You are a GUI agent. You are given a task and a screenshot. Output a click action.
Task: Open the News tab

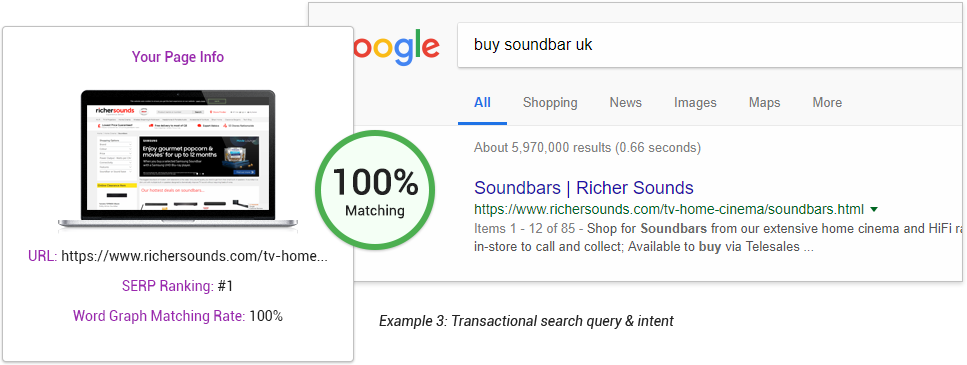(x=625, y=102)
